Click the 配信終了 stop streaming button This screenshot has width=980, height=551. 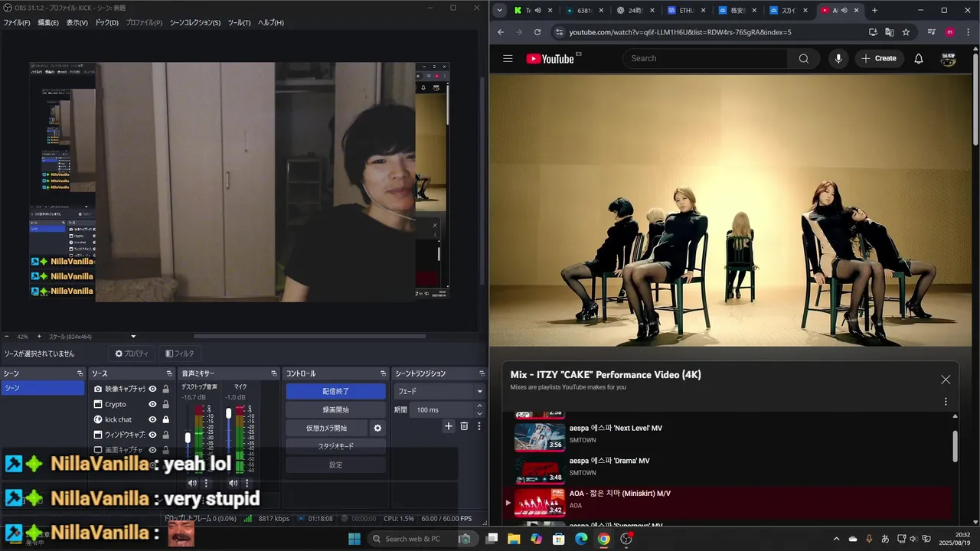tap(335, 391)
